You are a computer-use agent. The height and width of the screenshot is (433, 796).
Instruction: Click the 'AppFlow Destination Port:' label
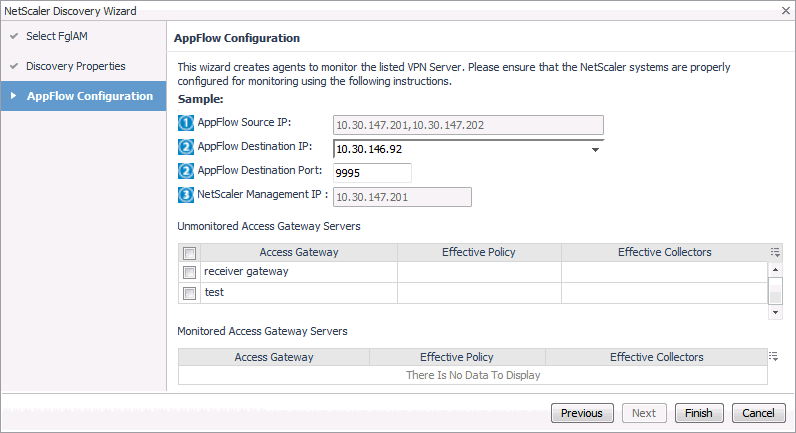(260, 170)
